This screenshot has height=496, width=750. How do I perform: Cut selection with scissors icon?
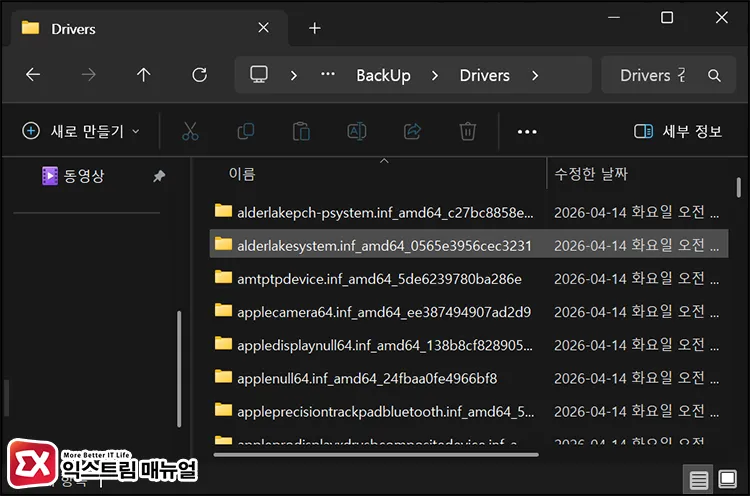tap(190, 131)
